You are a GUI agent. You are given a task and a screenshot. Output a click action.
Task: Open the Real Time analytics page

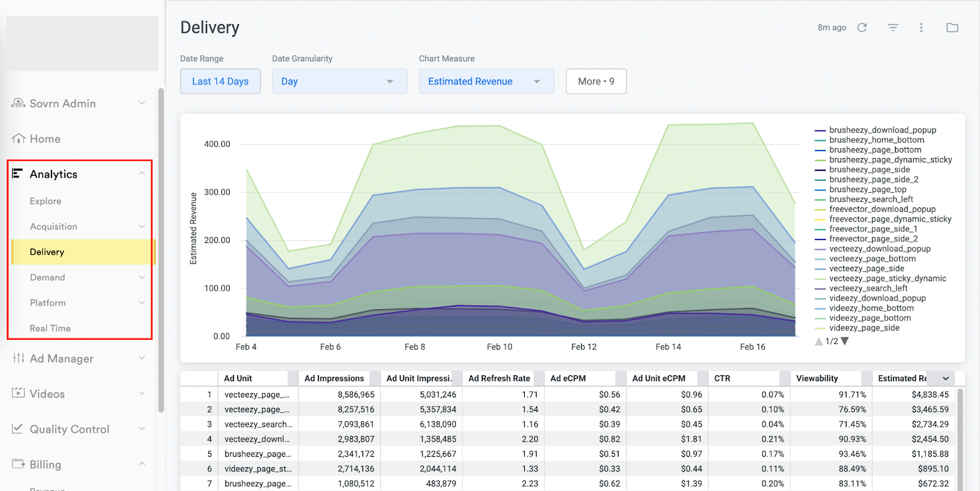pyautogui.click(x=50, y=328)
